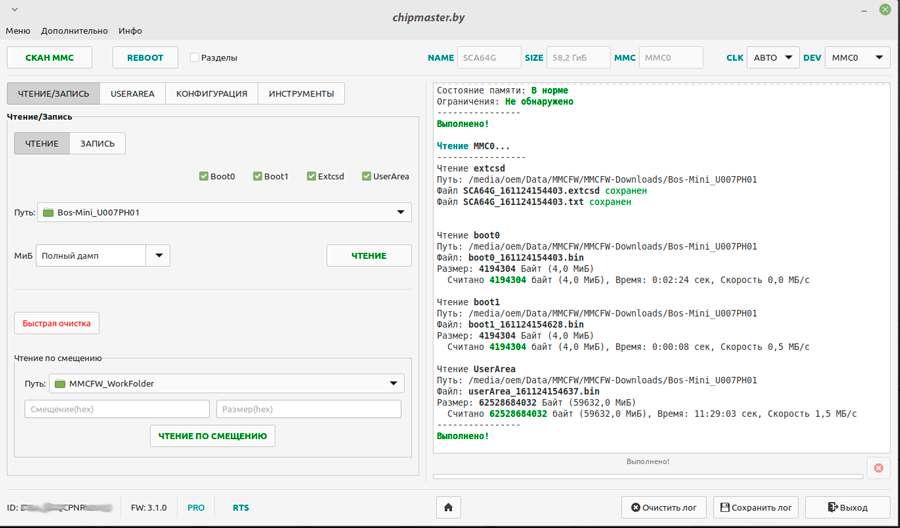The height and width of the screenshot is (528, 900).
Task: Click the RTS status label
Action: coord(240,507)
